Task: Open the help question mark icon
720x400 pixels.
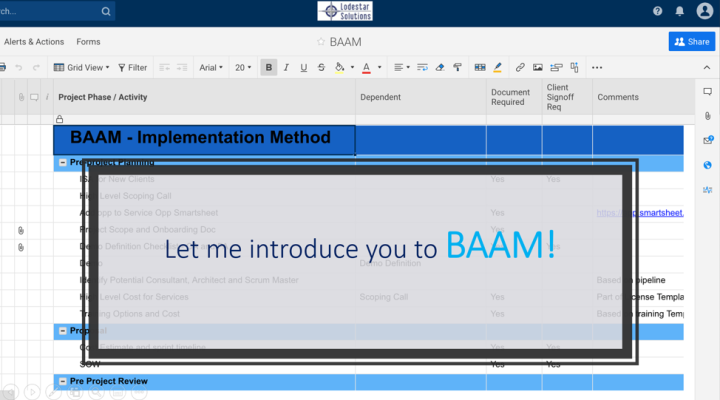Action: (x=658, y=11)
